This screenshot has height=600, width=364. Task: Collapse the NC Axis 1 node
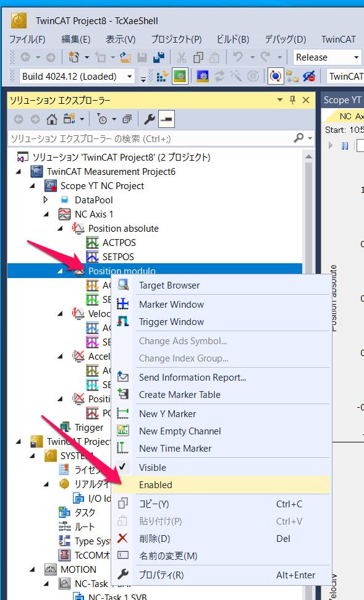click(47, 214)
